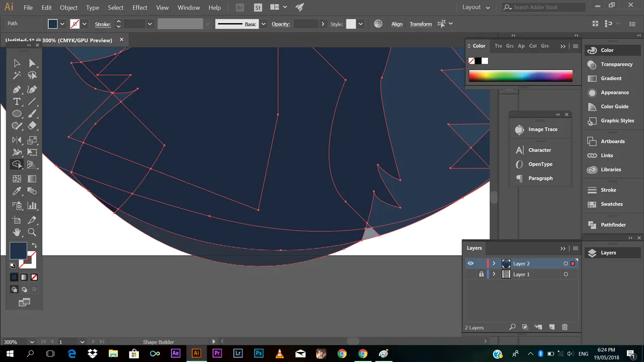Open the stroke color dropdown in control bar
Screen dimensions: 644x362
[x=85, y=24]
